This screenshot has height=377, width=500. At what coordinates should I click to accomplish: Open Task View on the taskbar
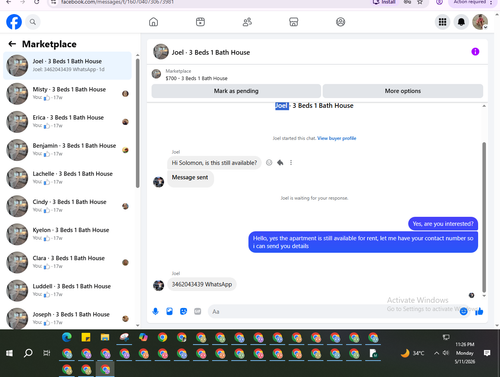[47, 353]
